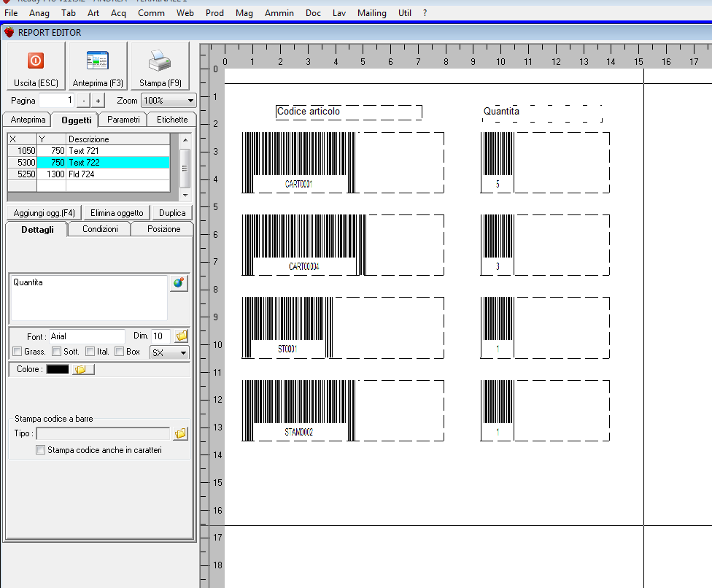
Task: Enable the Grass. bold checkbox
Action: coord(18,352)
